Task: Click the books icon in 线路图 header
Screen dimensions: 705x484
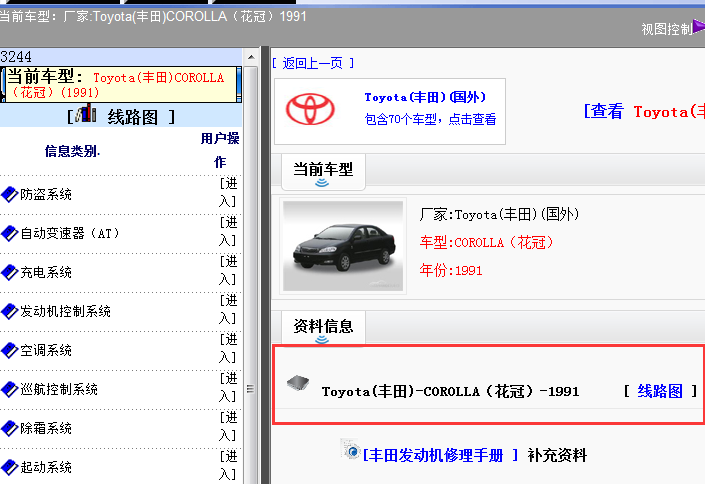Action: click(x=85, y=113)
